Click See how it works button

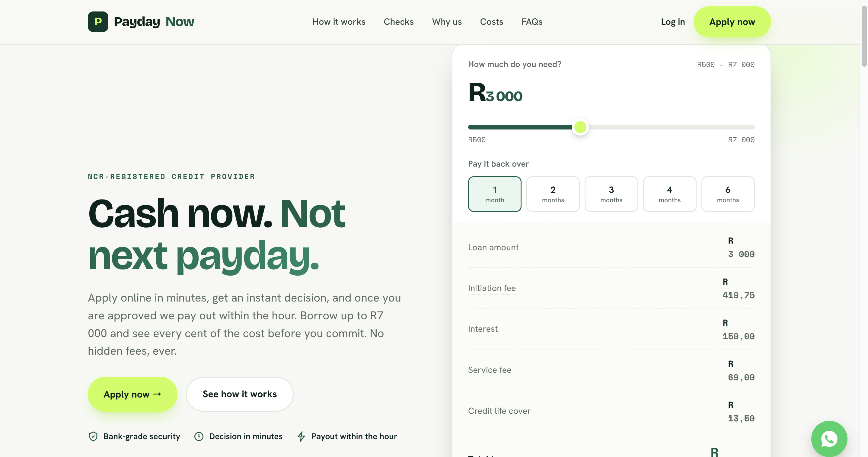[239, 394]
